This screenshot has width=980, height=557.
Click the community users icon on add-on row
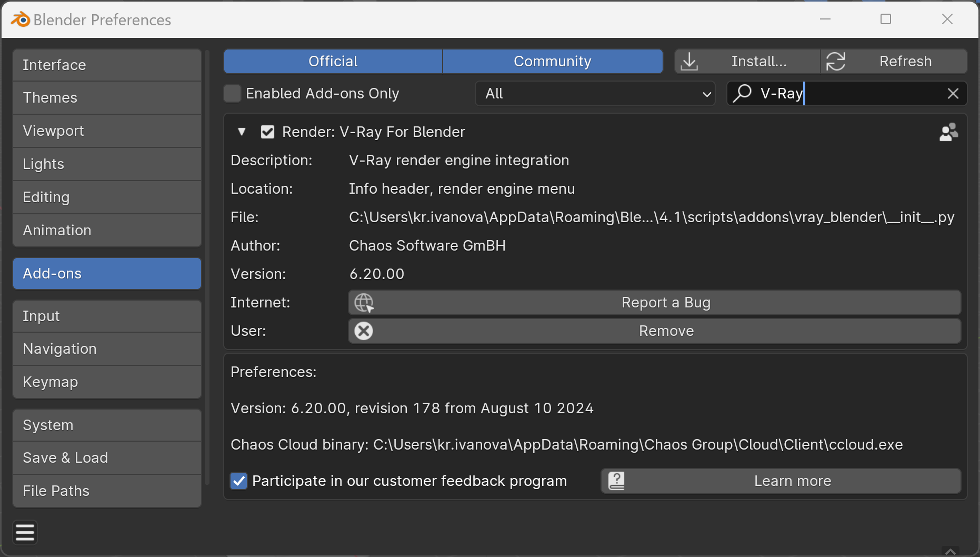948,132
